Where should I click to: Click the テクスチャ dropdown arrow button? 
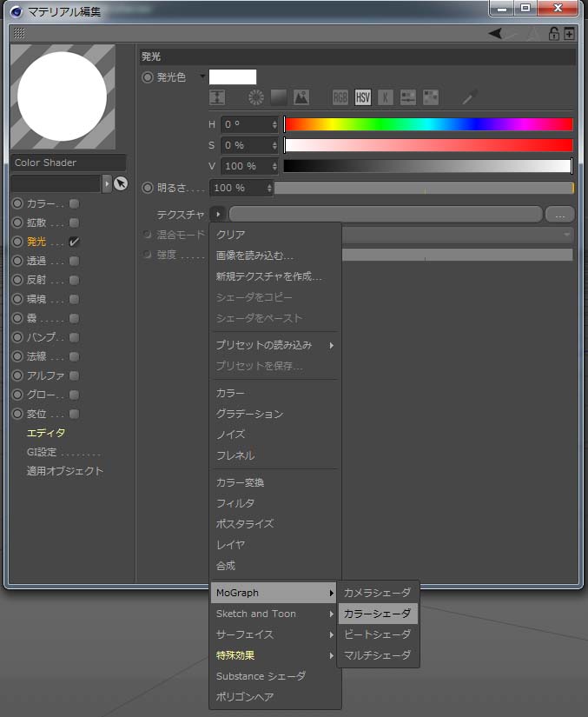(x=217, y=214)
